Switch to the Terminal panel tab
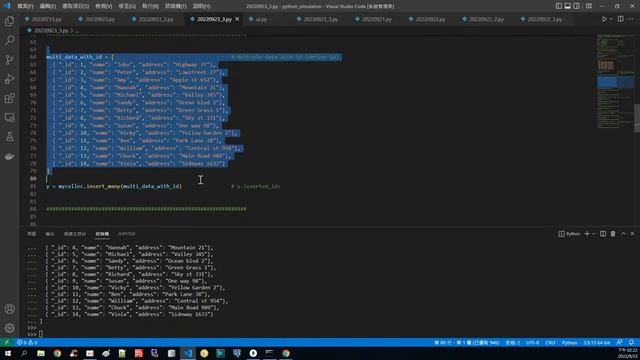 click(x=102, y=234)
